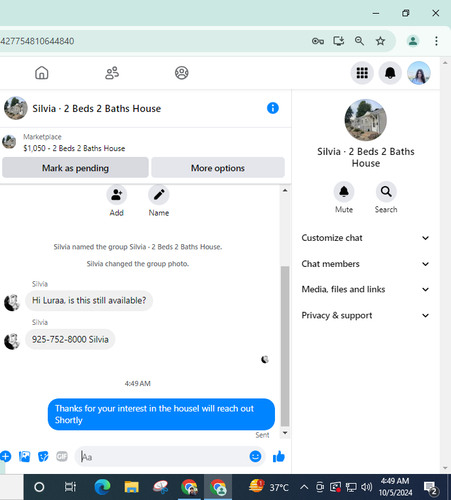Open the Friends icon in top navigation
This screenshot has width=451, height=500.
pos(112,73)
